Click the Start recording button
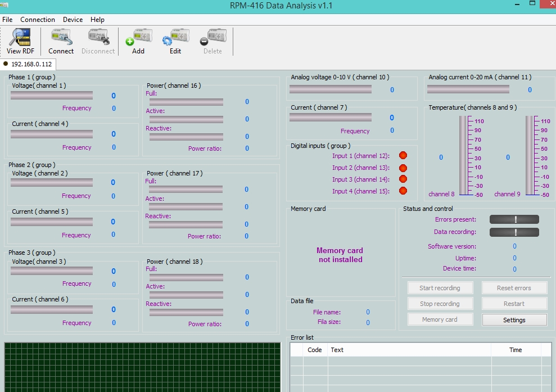556x392 pixels. [440, 288]
